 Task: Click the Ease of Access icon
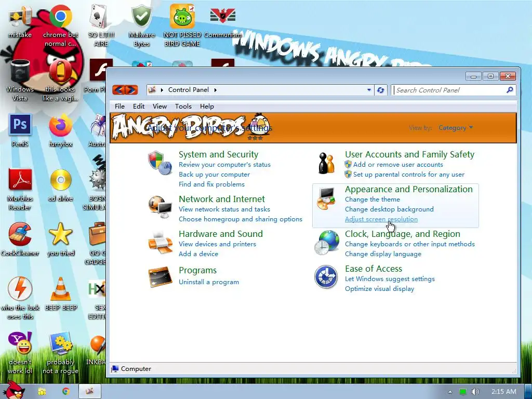[326, 277]
